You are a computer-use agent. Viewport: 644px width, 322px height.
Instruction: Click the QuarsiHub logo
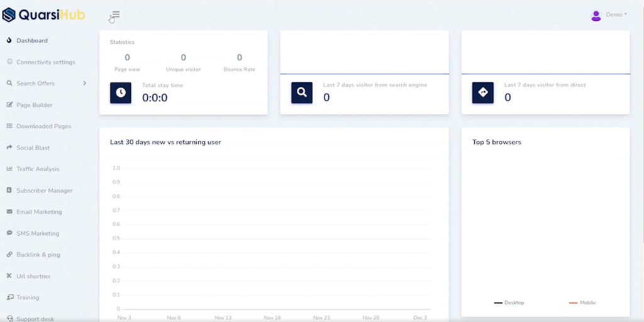tap(43, 15)
